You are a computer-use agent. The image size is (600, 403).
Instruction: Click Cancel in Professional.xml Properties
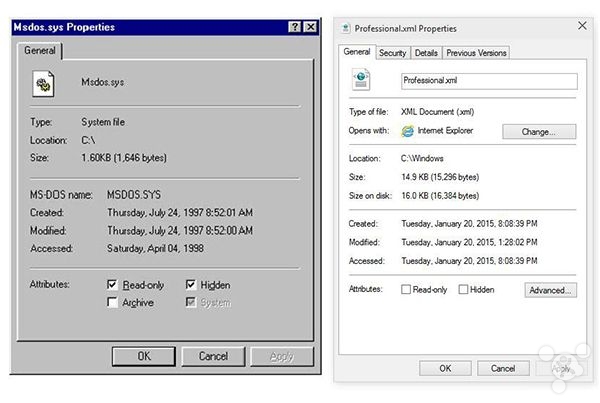tap(503, 368)
